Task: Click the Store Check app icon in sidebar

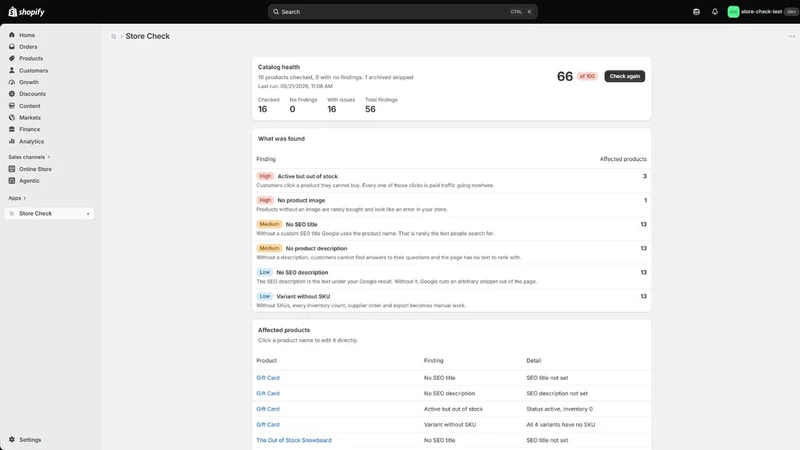Action: pyautogui.click(x=12, y=213)
